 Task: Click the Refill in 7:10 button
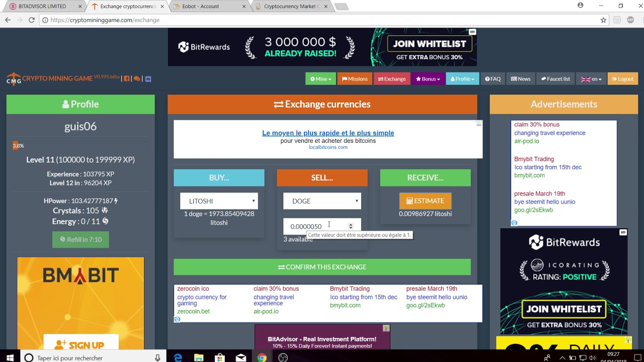80,239
